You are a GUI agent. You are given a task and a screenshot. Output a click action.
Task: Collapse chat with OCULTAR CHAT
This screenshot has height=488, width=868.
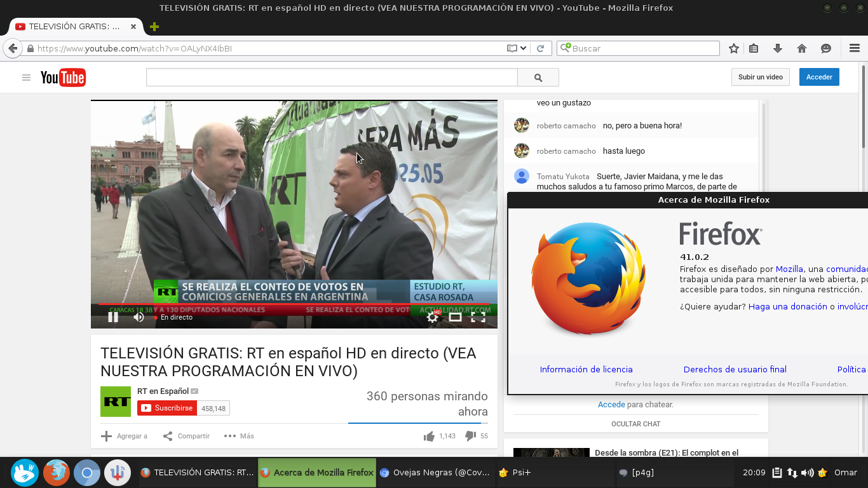(635, 424)
